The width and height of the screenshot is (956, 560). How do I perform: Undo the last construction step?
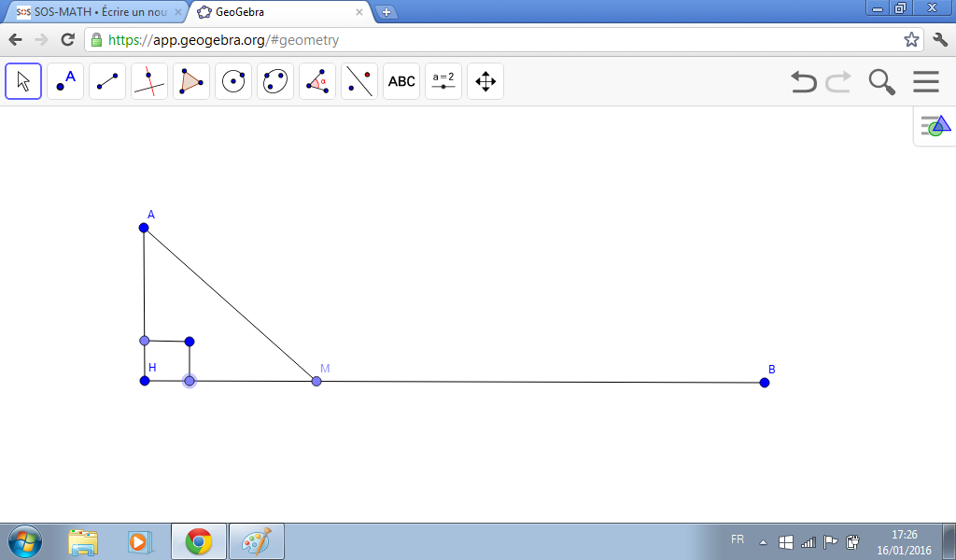coord(803,82)
